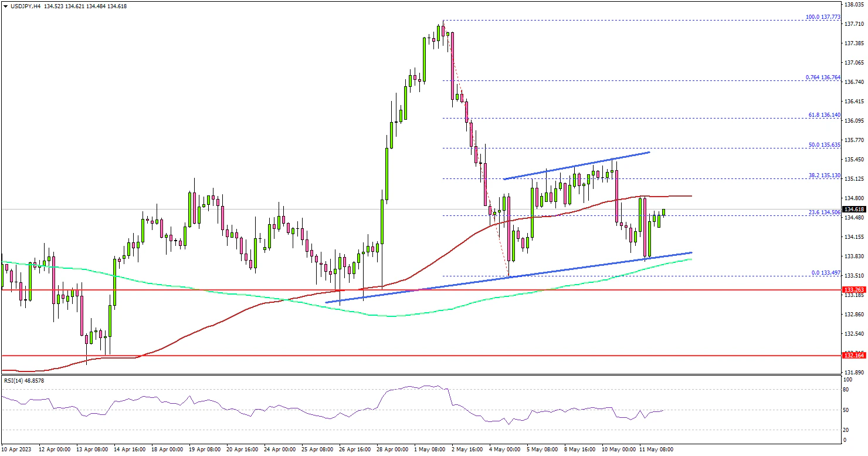868x456 pixels.
Task: Click the 100.0 Fibonacci label at 137.773
Action: (x=823, y=17)
